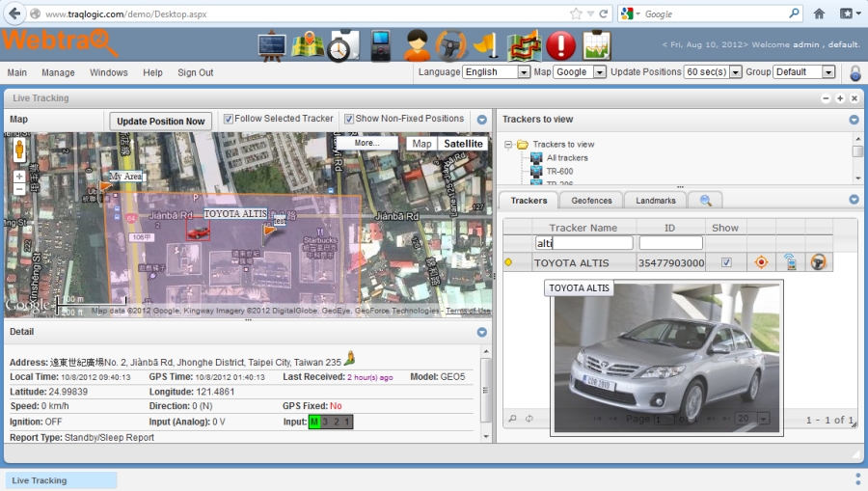Click the ID filter field
This screenshot has width=868, height=491.
tap(670, 243)
